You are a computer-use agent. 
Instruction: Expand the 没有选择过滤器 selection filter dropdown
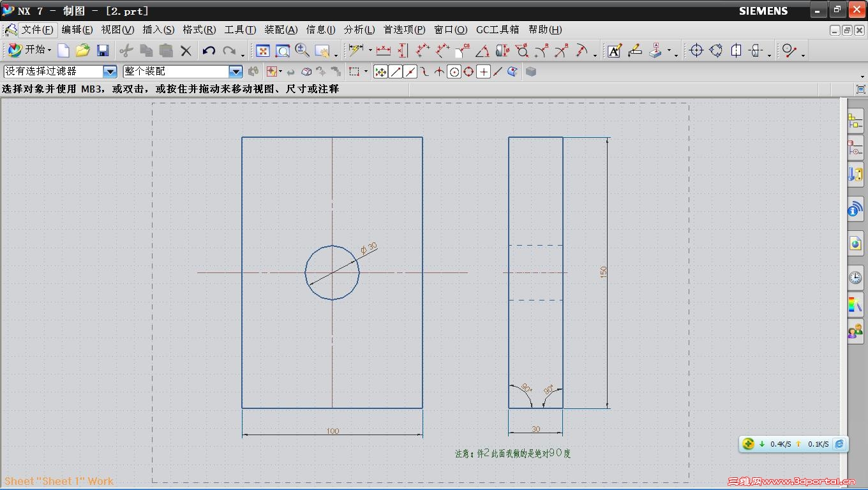click(x=110, y=71)
